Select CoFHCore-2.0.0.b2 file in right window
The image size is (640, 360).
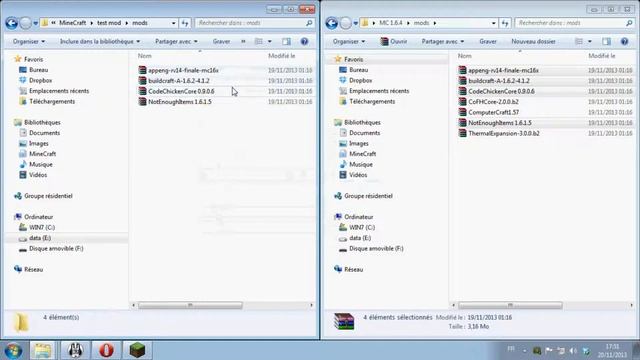(x=493, y=102)
